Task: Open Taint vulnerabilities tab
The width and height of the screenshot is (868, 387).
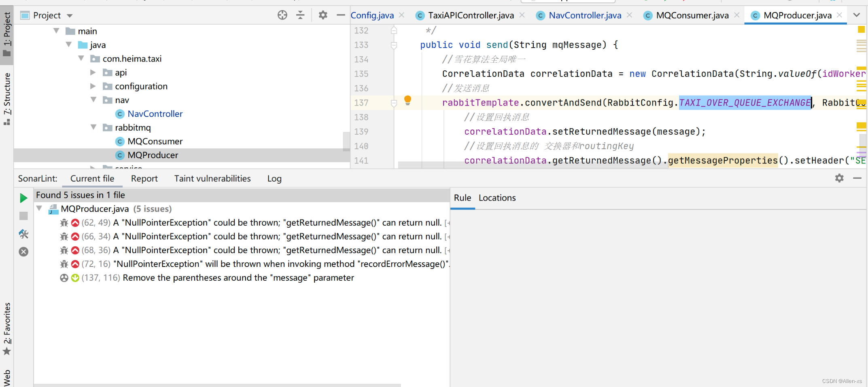Action: 212,178
